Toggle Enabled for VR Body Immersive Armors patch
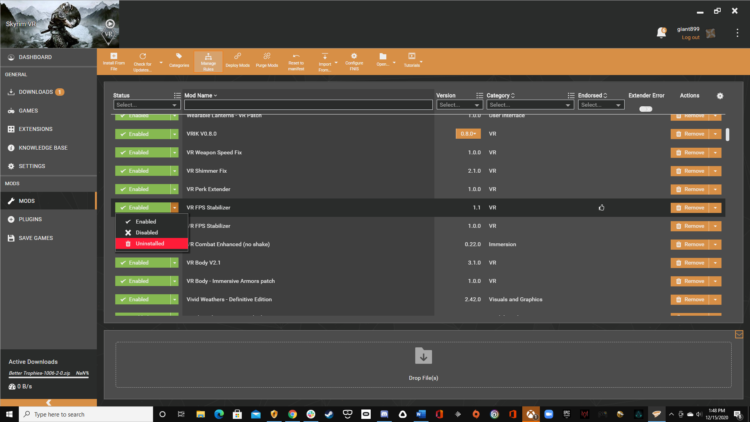 click(143, 281)
